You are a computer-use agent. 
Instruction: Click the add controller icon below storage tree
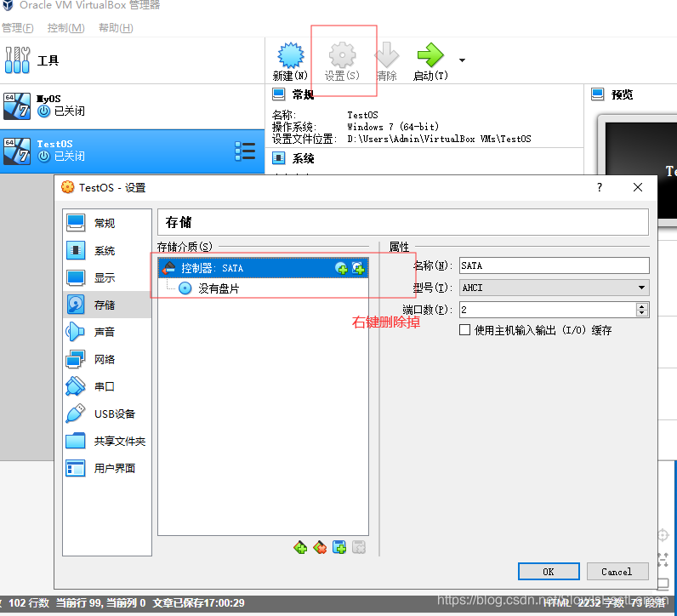(300, 547)
